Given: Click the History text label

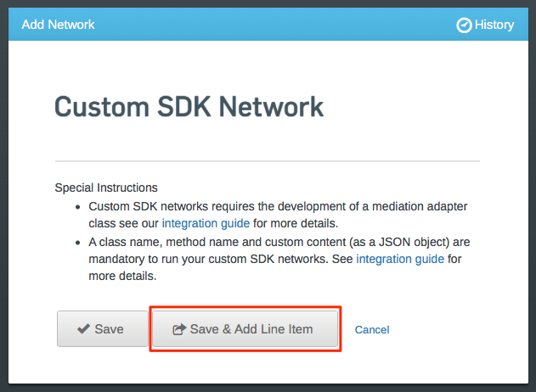Looking at the screenshot, I should point(494,25).
